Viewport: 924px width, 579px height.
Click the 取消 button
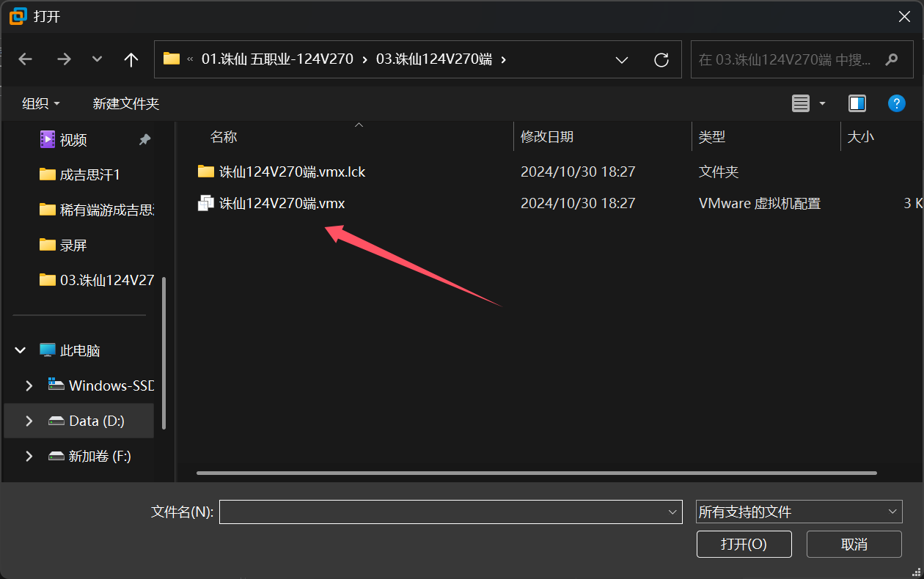pos(854,544)
